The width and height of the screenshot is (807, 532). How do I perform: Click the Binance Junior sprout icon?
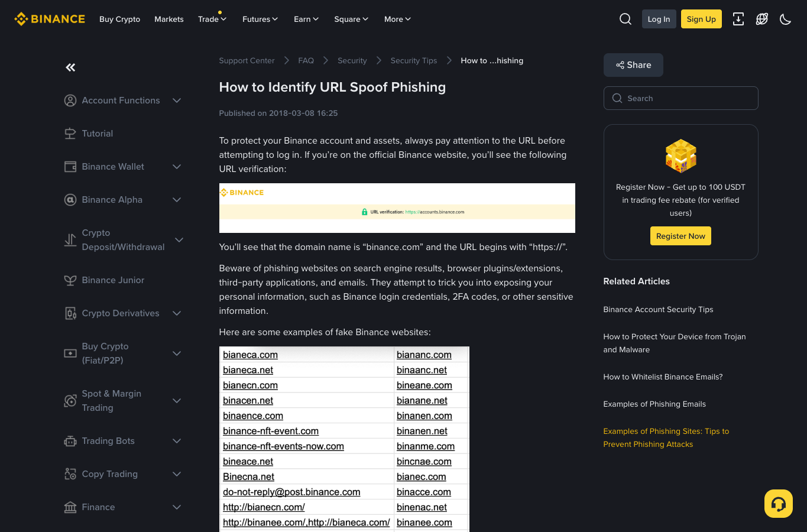point(70,280)
